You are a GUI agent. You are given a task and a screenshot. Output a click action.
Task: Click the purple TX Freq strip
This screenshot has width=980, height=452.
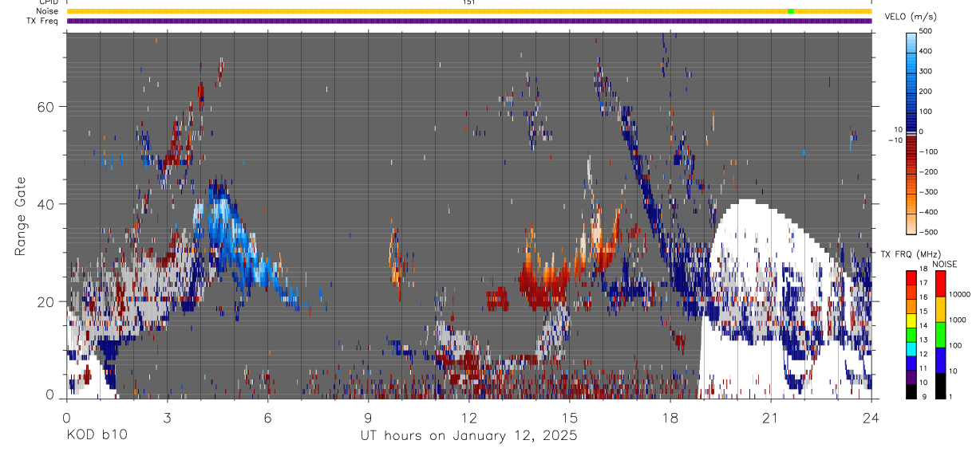click(x=469, y=21)
